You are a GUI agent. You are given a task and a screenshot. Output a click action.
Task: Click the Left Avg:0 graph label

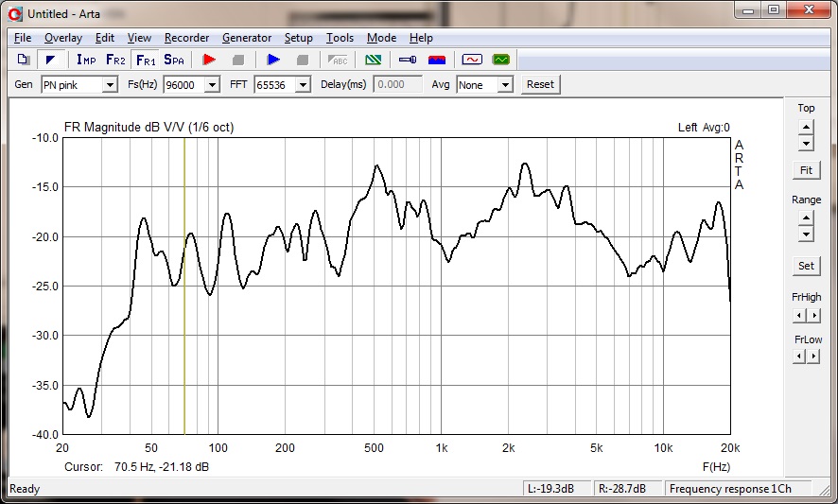(x=704, y=128)
